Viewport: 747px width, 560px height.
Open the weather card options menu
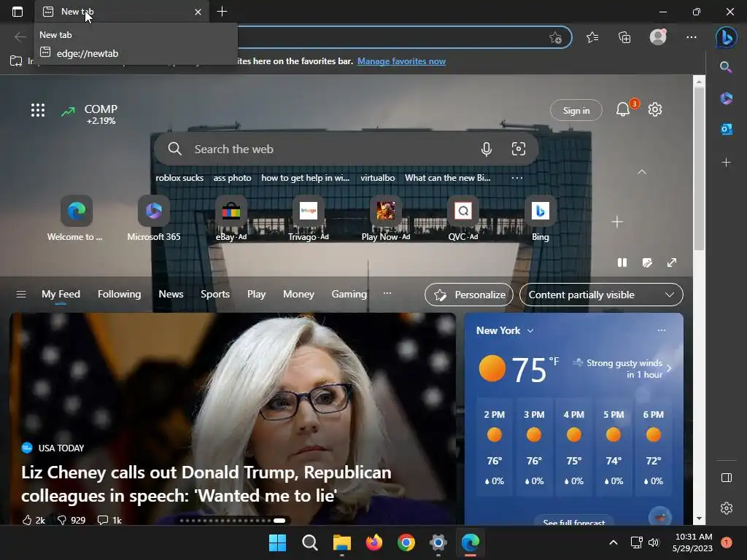661,330
